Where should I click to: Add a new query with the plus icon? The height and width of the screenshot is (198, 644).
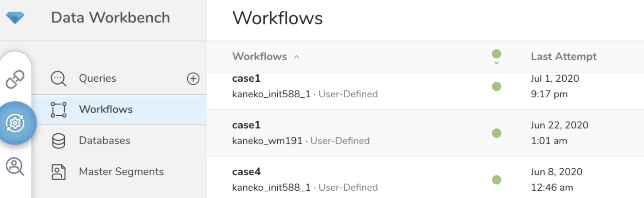point(193,78)
